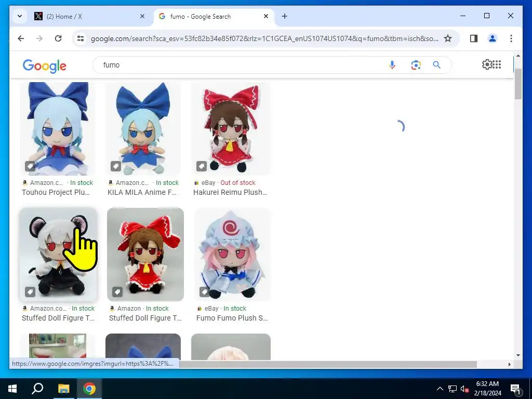Open Google quick settings gear
The image size is (532, 399).
[x=487, y=64]
